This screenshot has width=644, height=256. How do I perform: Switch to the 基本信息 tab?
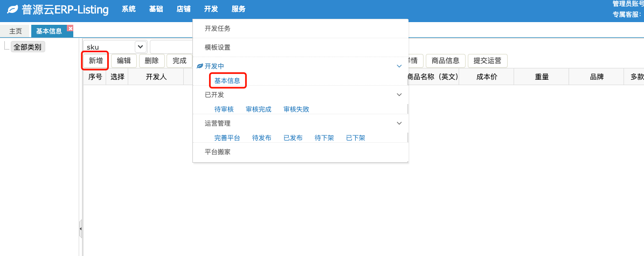tap(49, 31)
